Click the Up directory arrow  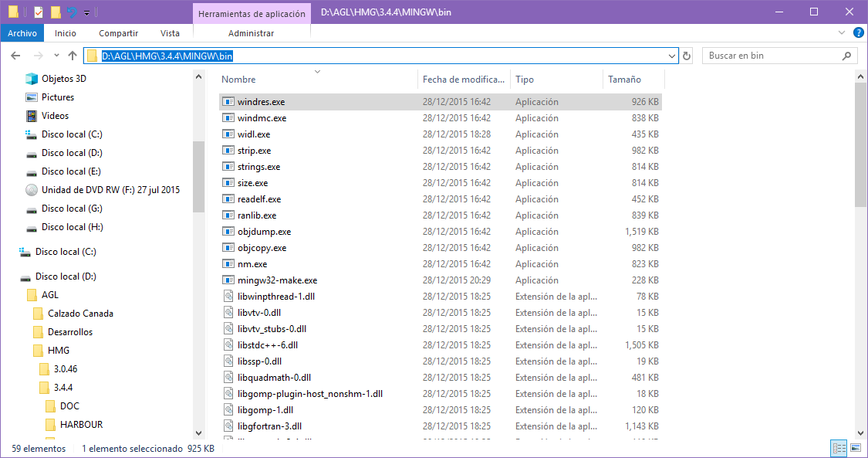coord(73,56)
